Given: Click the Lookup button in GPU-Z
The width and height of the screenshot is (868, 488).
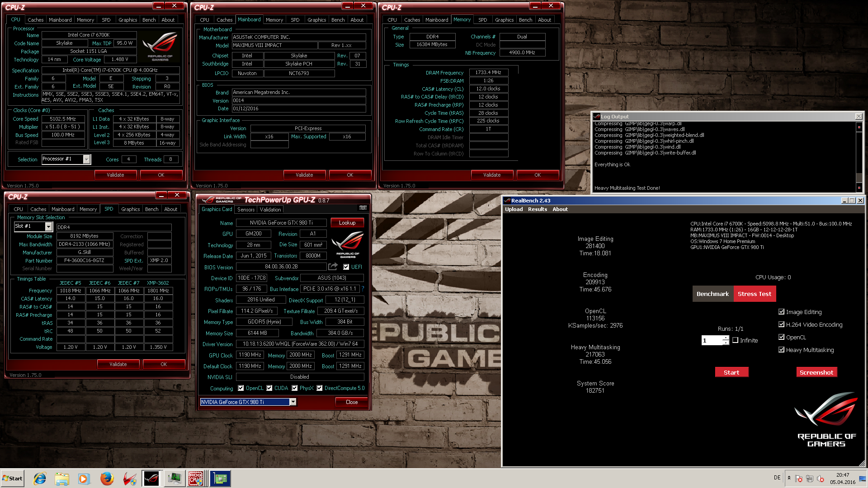Looking at the screenshot, I should click(x=347, y=223).
